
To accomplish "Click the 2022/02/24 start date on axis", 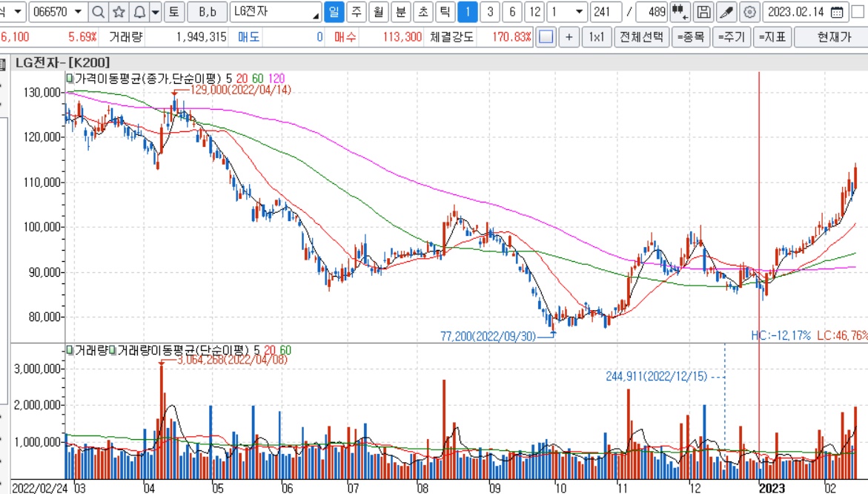I will point(40,488).
